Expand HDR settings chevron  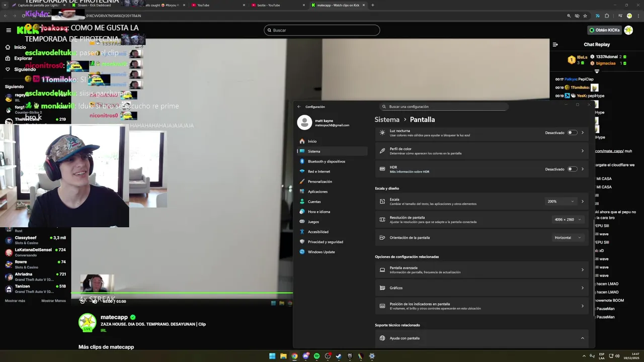pos(583,169)
